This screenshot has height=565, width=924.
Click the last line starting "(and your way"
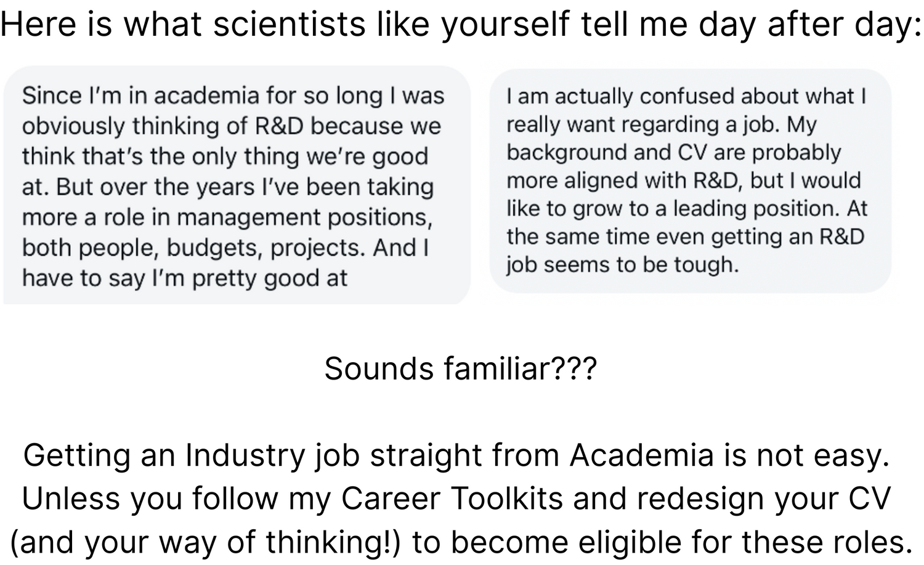461,542
